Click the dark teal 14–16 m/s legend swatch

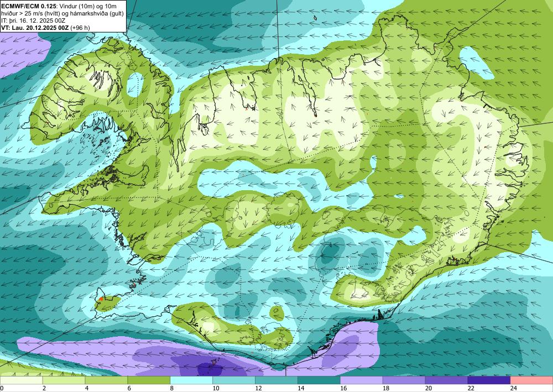[x=319, y=380]
